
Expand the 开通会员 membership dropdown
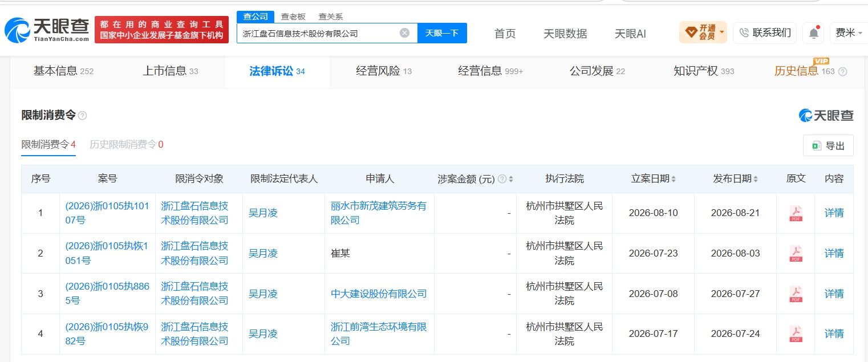pos(703,32)
